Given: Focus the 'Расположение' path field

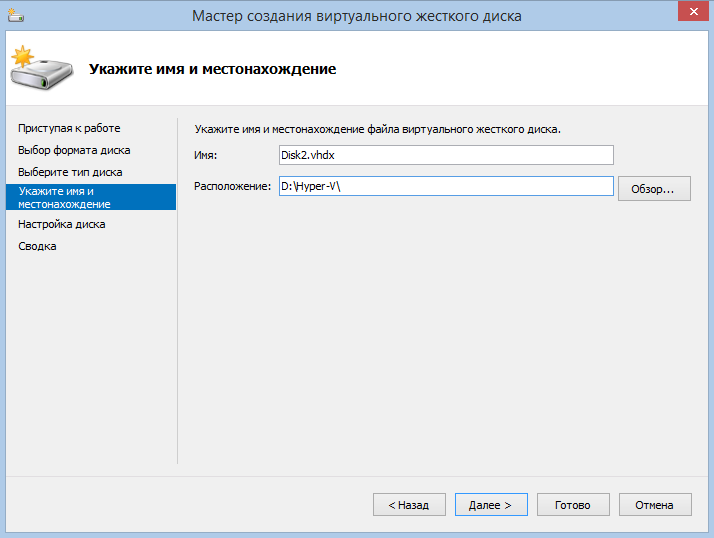Looking at the screenshot, I should (445, 187).
